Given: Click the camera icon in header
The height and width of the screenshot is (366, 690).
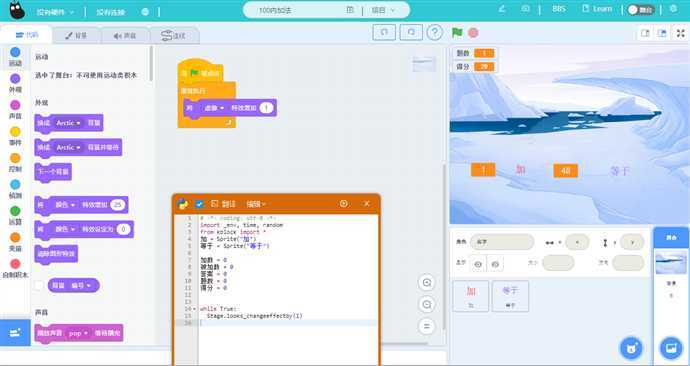Looking at the screenshot, I should point(525,9).
